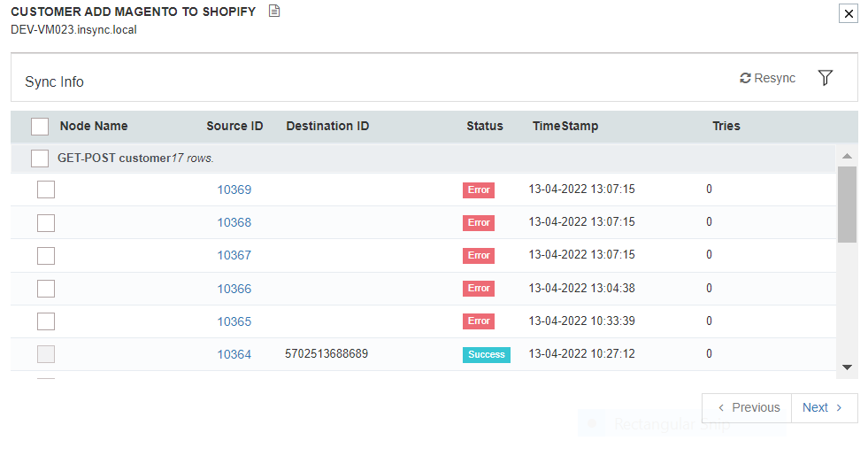This screenshot has width=868, height=464.
Task: Click Error badge for row 10366
Action: (479, 288)
